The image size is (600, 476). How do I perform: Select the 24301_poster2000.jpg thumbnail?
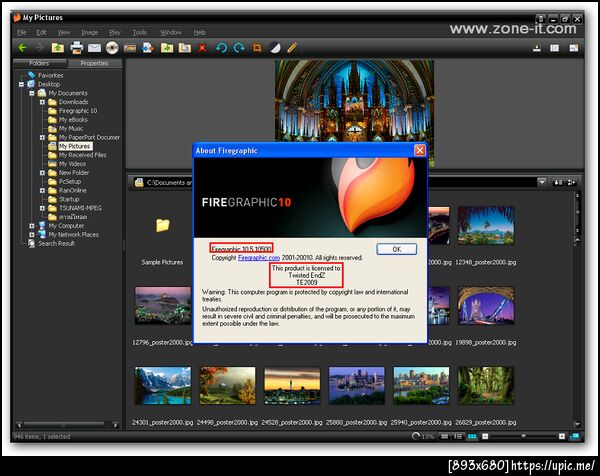click(163, 386)
